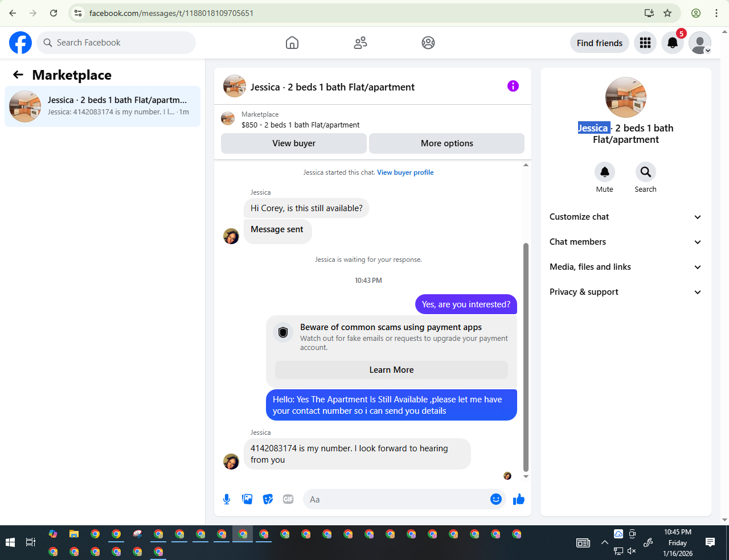This screenshot has height=560, width=729.
Task: Focus the Aa message input box
Action: click(395, 499)
